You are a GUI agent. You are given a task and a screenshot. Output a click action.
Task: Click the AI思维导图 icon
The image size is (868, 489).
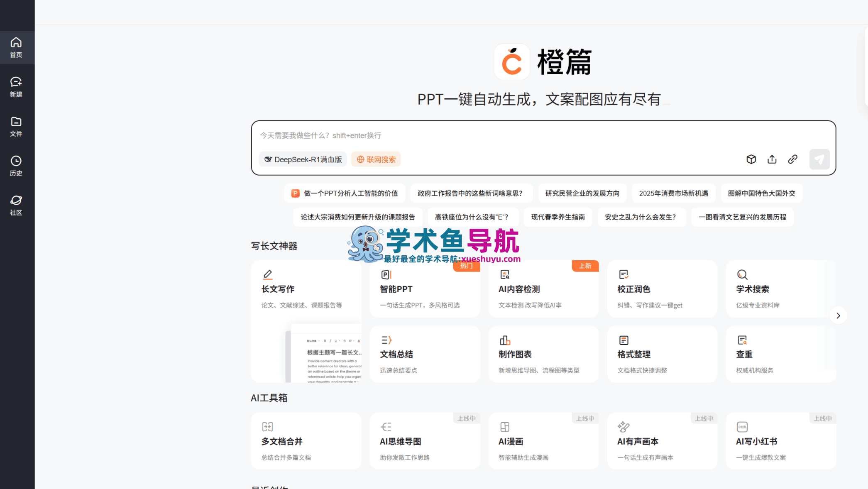[x=386, y=427]
